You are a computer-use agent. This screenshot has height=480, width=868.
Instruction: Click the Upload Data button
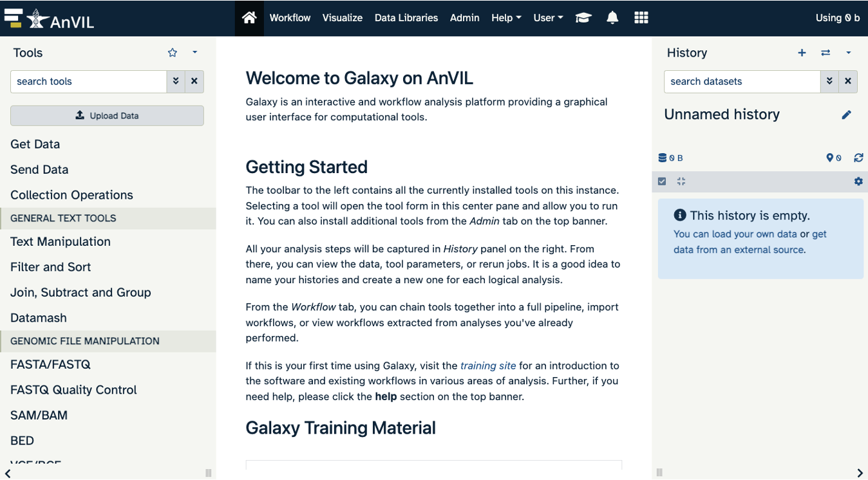107,116
